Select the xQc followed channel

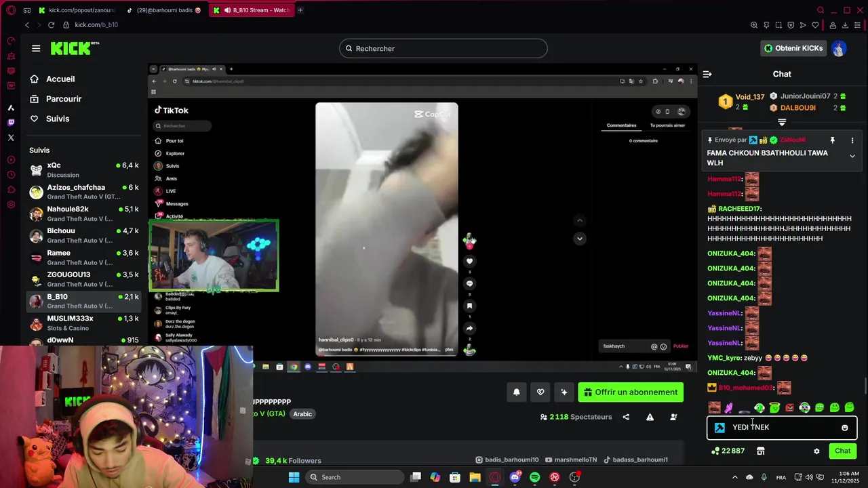coord(84,169)
